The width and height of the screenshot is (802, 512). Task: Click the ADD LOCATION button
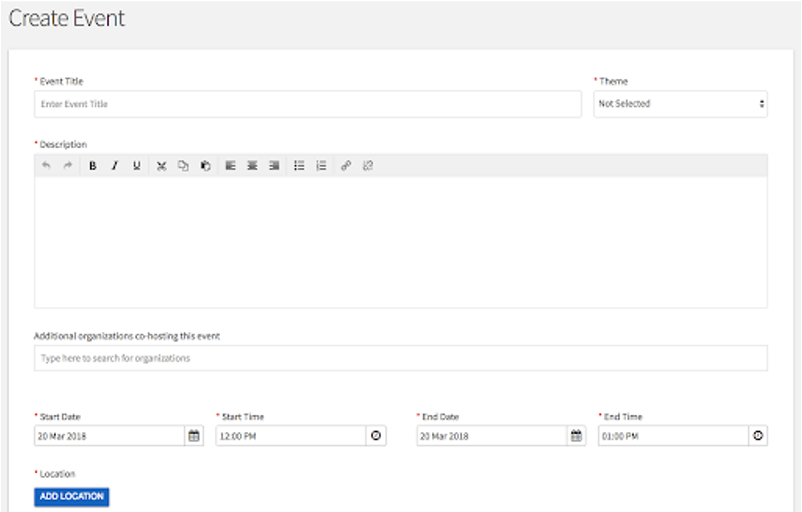(x=71, y=497)
